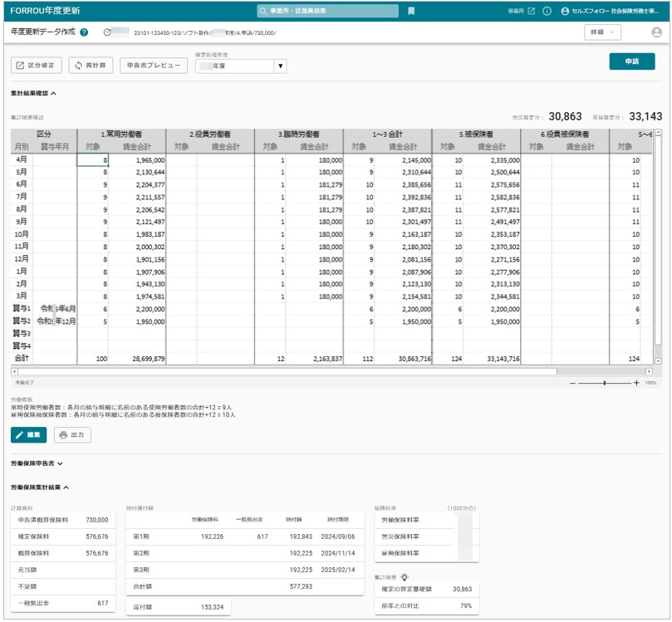The width and height of the screenshot is (672, 622).
Task: Focus the 事業所・従業員検索 search field
Action: click(328, 11)
